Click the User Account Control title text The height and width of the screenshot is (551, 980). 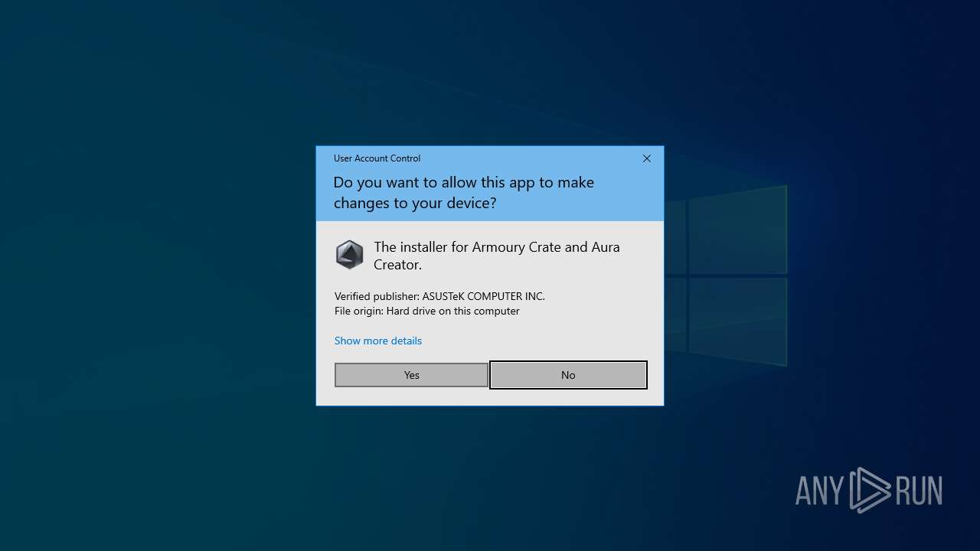tap(377, 158)
